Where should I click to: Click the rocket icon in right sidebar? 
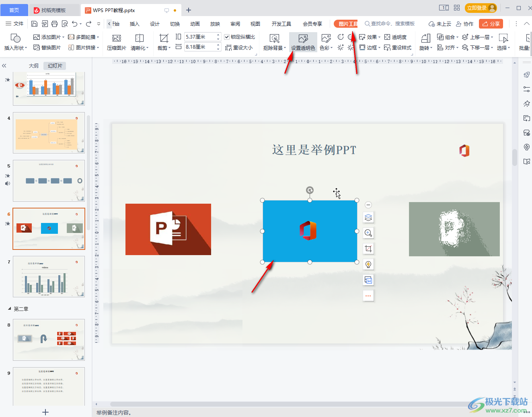(527, 75)
